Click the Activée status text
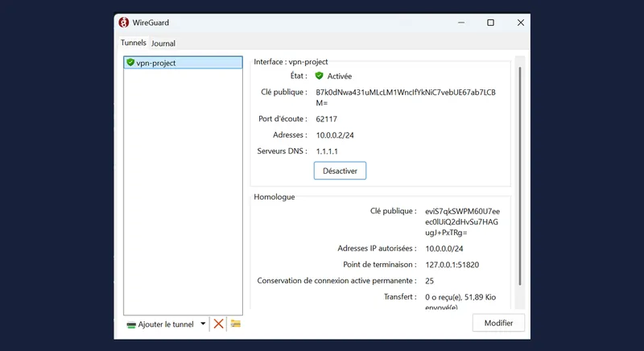 tap(339, 76)
